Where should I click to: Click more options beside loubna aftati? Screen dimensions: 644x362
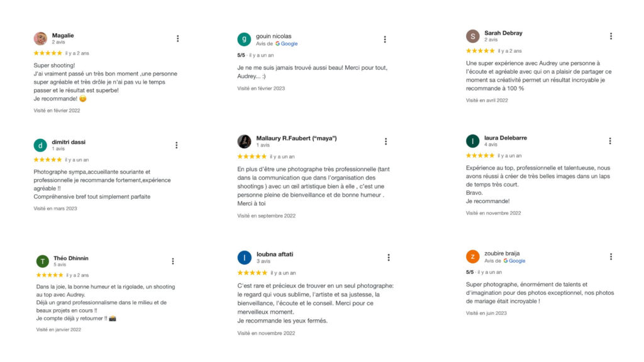389,257
